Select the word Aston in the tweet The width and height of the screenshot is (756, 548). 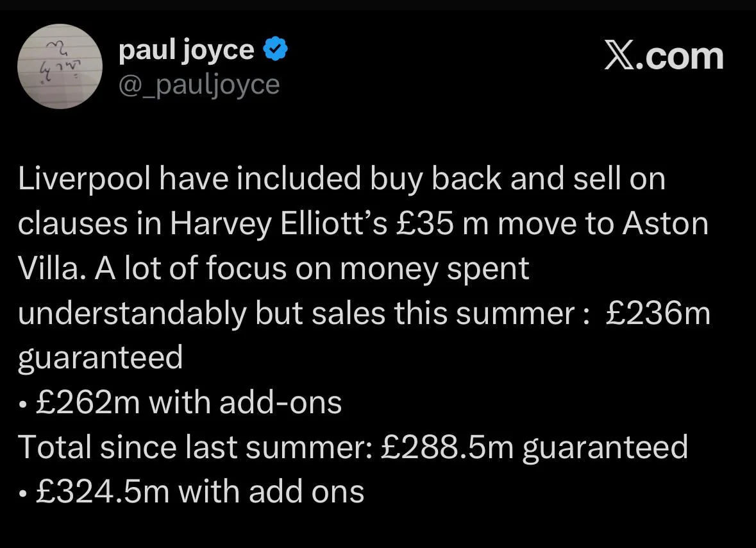click(x=666, y=224)
